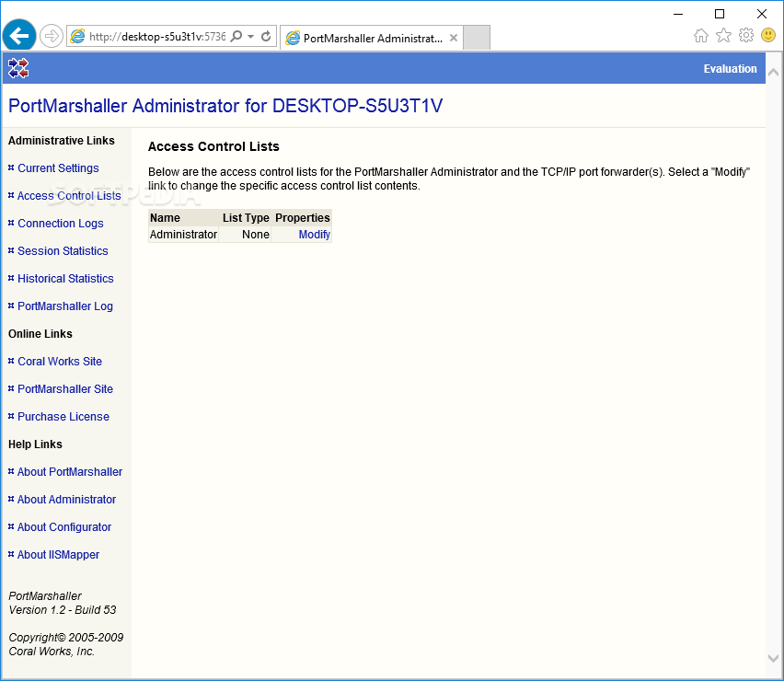Close the PortMarshaller Administrator tab
784x681 pixels.
point(453,38)
